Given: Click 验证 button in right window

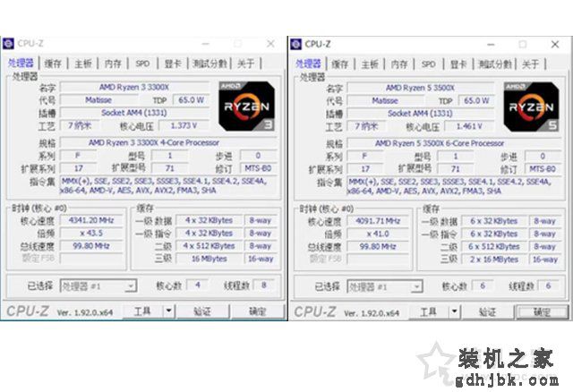Looking at the screenshot, I should point(487,312).
